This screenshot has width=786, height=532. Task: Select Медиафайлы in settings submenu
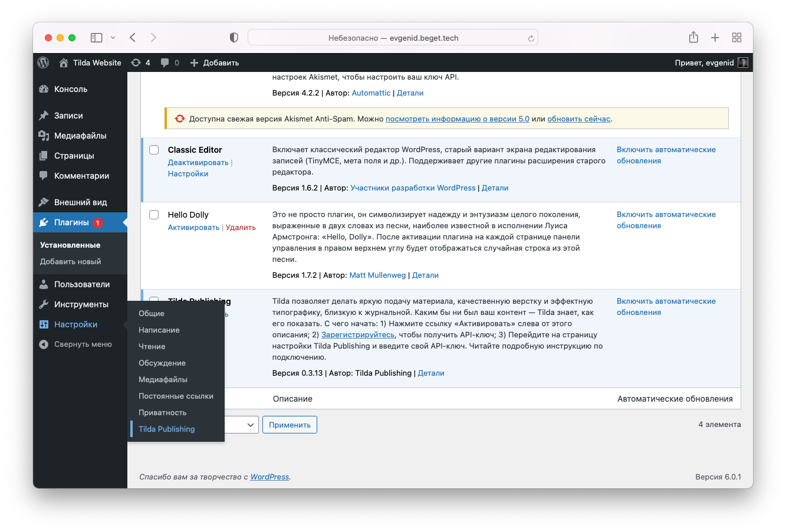163,379
